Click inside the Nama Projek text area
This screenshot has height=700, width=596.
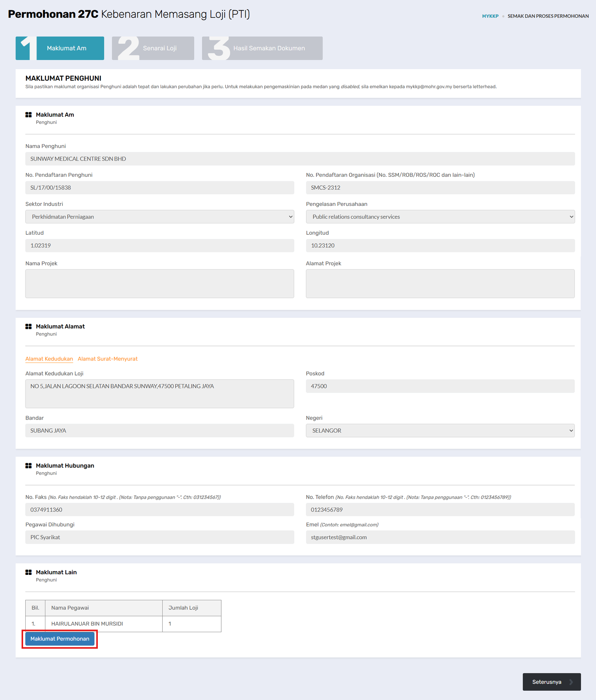tap(160, 284)
